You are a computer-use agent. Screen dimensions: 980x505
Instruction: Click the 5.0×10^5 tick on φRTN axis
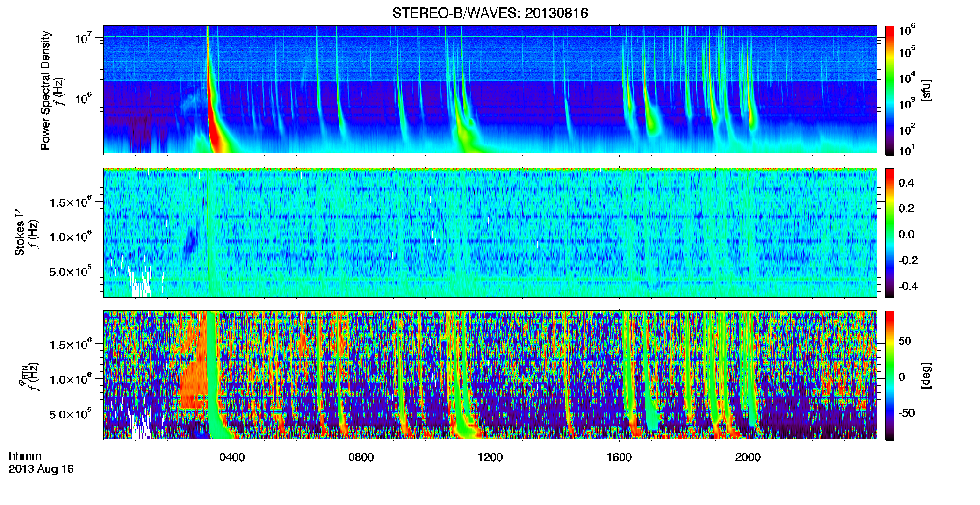pyautogui.click(x=71, y=414)
